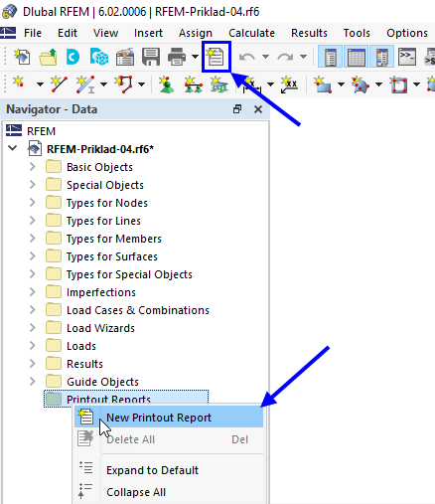Viewport: 435px width, 504px height.
Task: Click the Undo arrow
Action: [x=247, y=57]
